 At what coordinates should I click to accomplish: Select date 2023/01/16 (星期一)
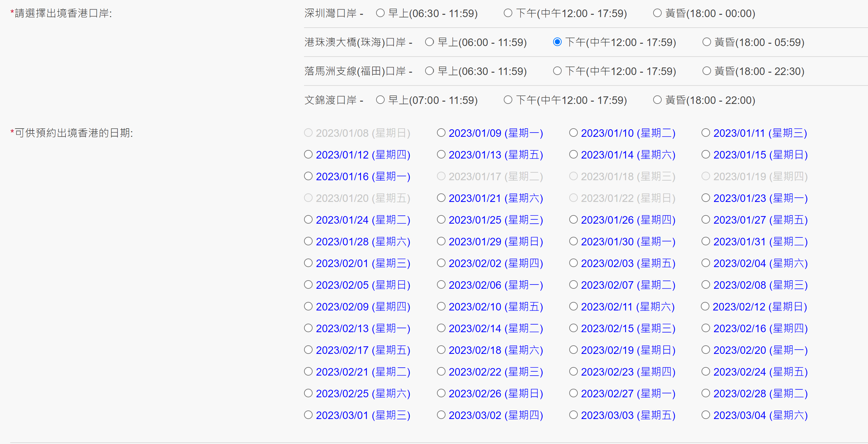click(x=308, y=176)
